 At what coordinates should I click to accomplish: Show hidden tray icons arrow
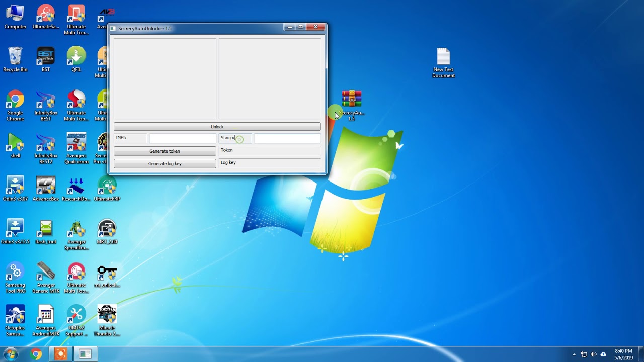pos(574,354)
